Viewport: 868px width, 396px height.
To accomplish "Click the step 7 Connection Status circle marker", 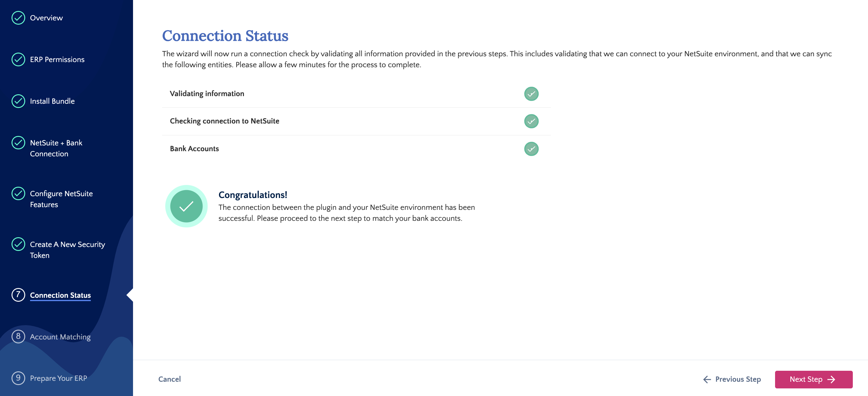I will [18, 295].
